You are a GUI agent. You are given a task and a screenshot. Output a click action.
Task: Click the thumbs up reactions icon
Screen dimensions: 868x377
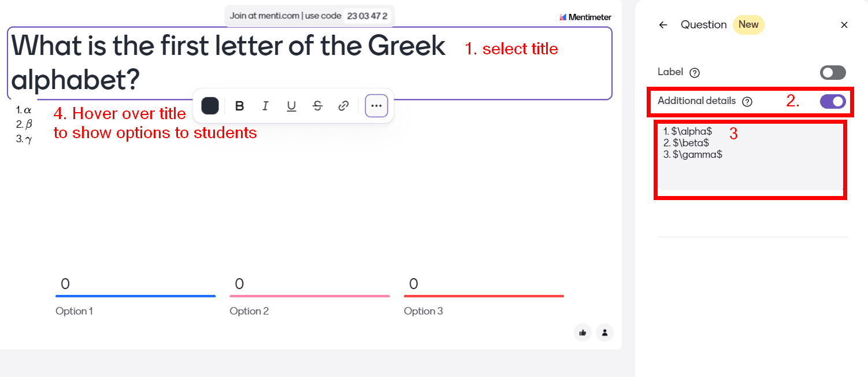tap(583, 332)
